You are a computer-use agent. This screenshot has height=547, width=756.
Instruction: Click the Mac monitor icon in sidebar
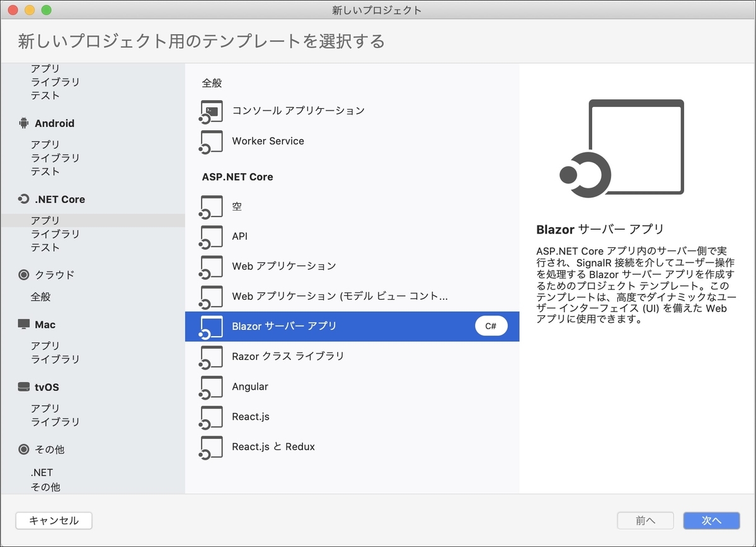[x=24, y=325]
